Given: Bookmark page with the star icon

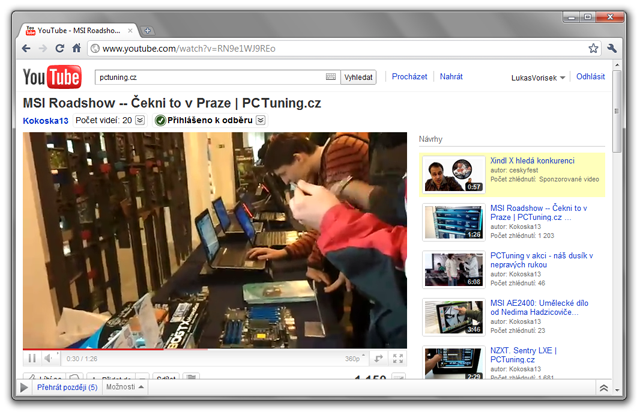Looking at the screenshot, I should (593, 49).
